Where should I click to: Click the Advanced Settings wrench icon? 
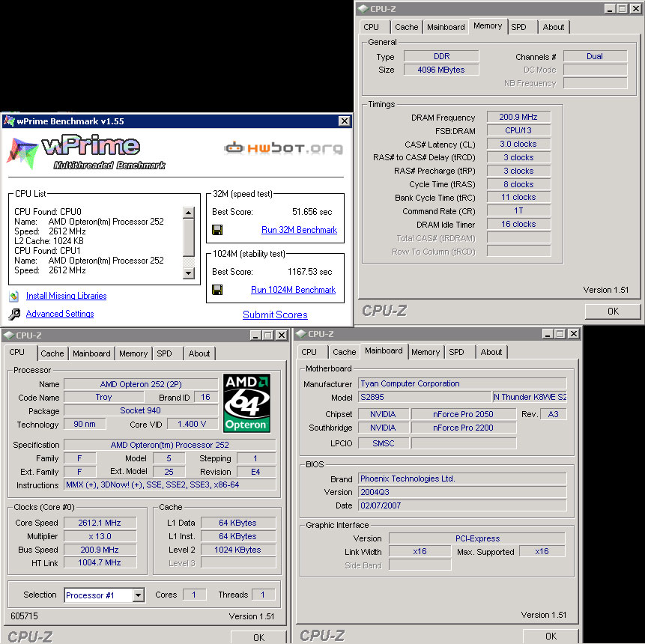(x=14, y=315)
